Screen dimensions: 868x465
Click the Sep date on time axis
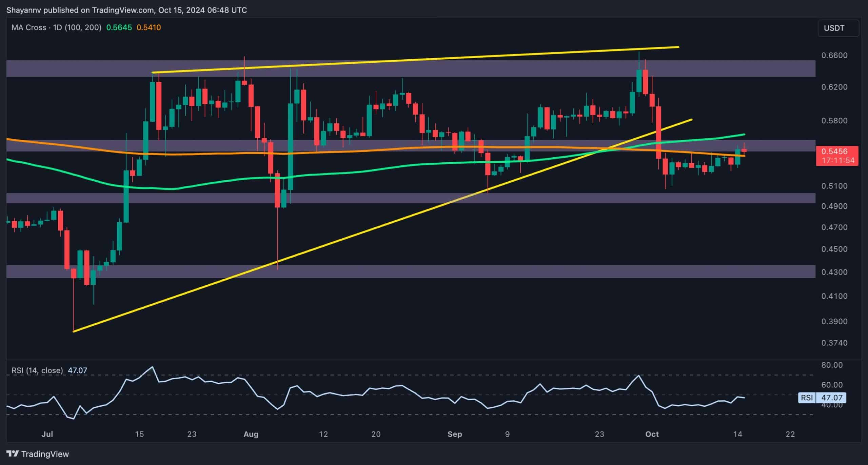point(454,434)
